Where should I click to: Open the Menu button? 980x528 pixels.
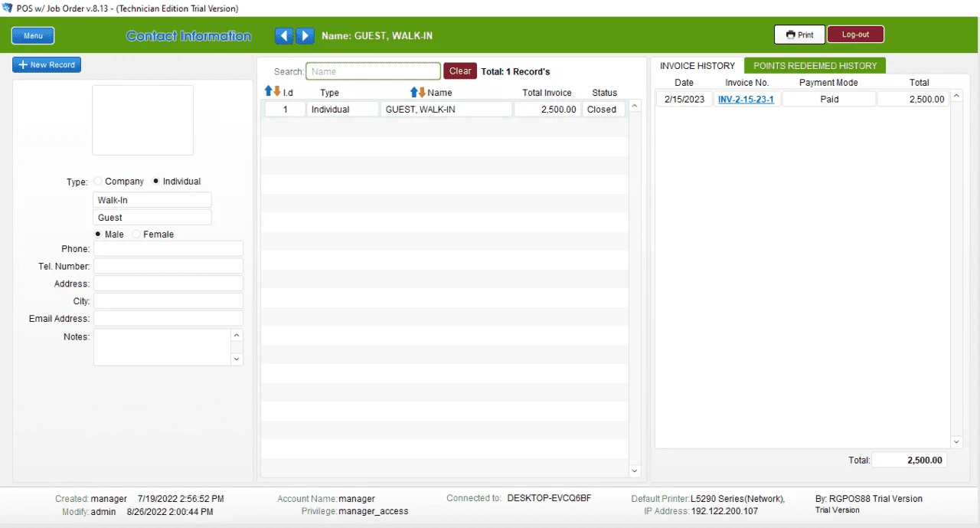pyautogui.click(x=33, y=36)
